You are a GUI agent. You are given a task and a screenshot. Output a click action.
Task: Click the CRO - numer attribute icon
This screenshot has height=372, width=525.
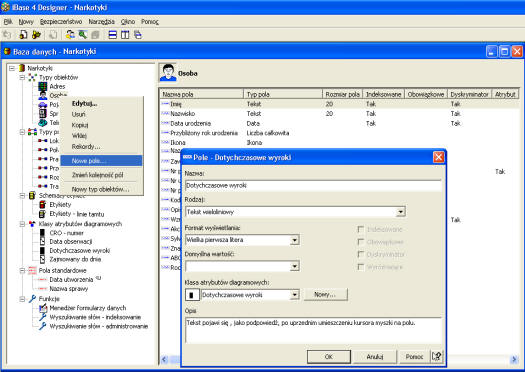click(43, 233)
